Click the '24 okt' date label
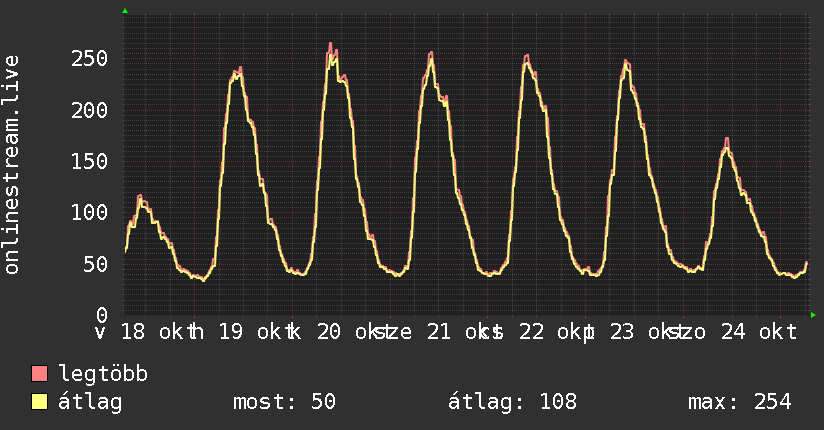This screenshot has width=824, height=430. [759, 332]
